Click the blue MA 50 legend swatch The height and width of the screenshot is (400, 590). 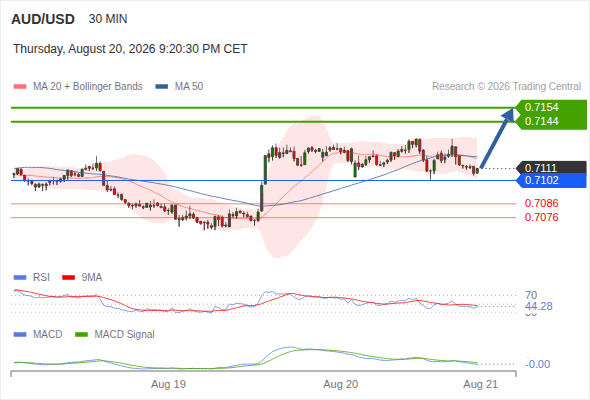162,87
